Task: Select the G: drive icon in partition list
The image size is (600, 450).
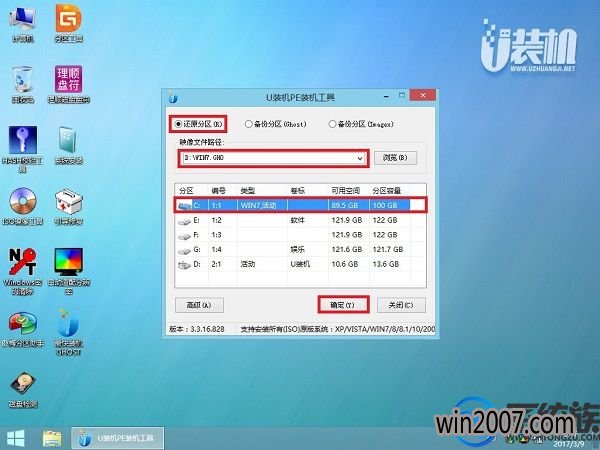Action: pos(184,250)
